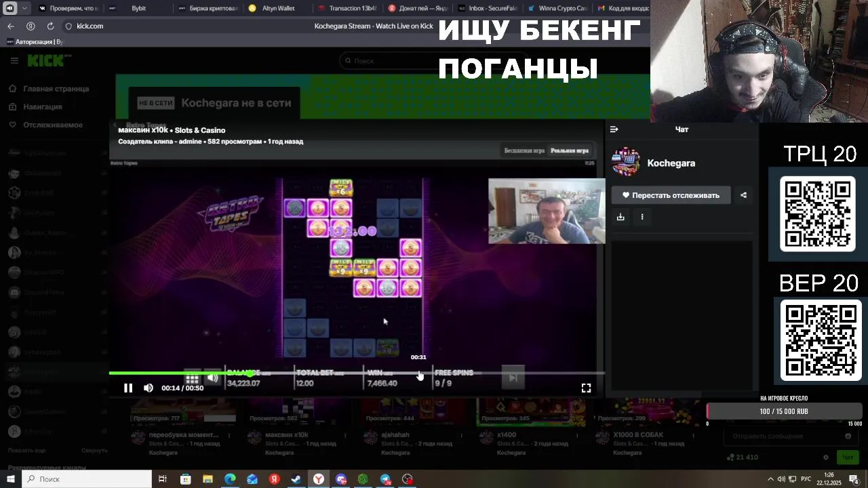Pause the clip with the pause button
Viewport: 868px width, 488px height.
pos(128,388)
